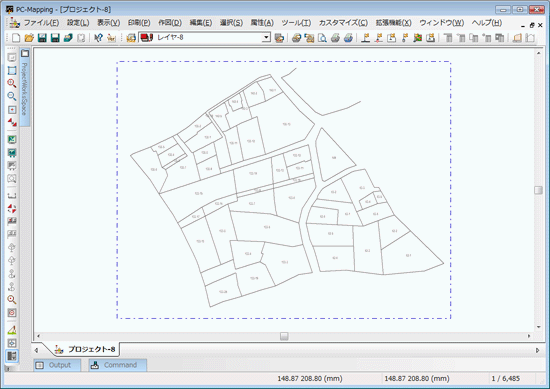This screenshot has width=550, height=389.
Task: Click the ProjectWorkSpace panel icon at top of side strip
Action: coord(25,53)
